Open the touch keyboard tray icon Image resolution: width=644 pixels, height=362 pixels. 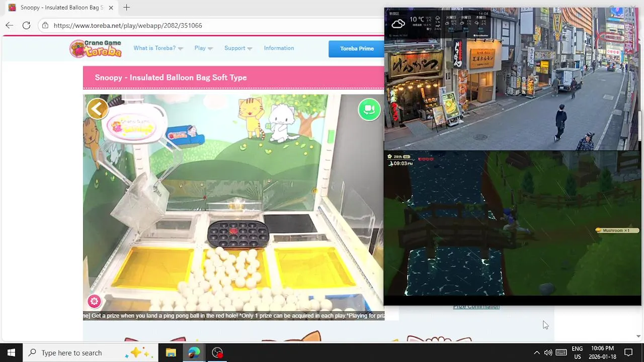coord(561,352)
